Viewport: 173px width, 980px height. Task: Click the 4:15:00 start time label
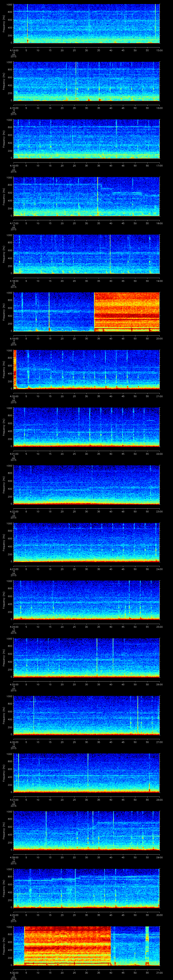(14, 108)
